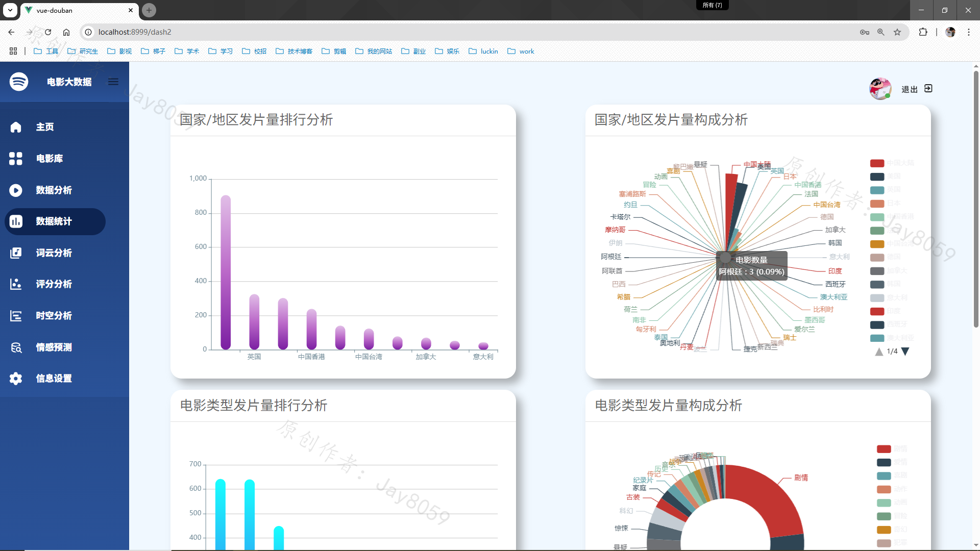
Task: Open the Chrome profile avatar
Action: (950, 32)
